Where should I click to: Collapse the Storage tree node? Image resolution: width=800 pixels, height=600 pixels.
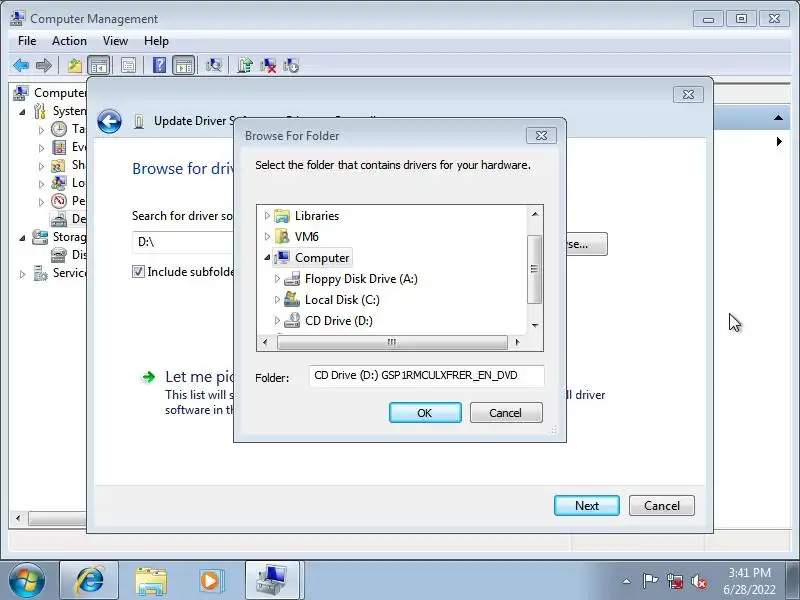(22, 237)
